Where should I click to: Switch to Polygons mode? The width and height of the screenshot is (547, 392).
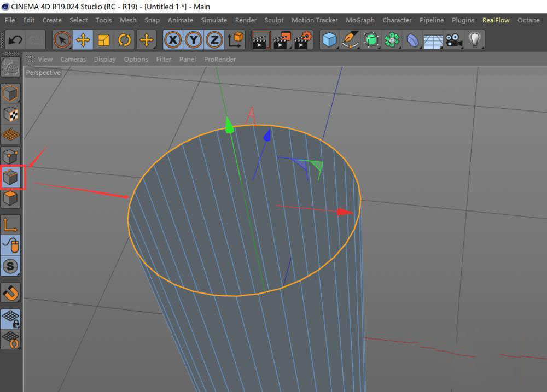pos(10,198)
